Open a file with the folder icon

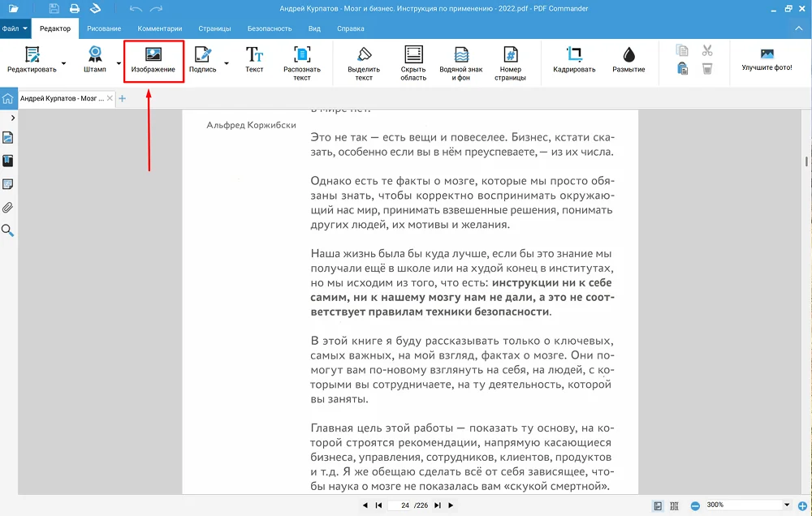pyautogui.click(x=13, y=8)
